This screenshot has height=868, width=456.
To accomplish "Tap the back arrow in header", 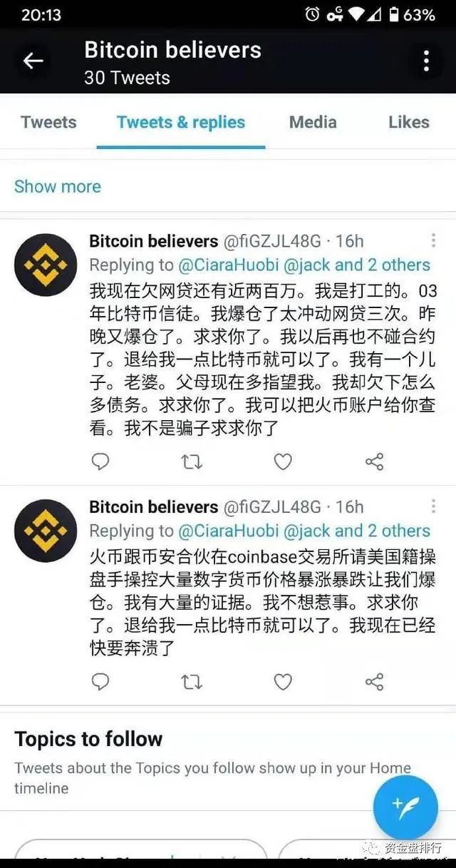I will coord(33,61).
